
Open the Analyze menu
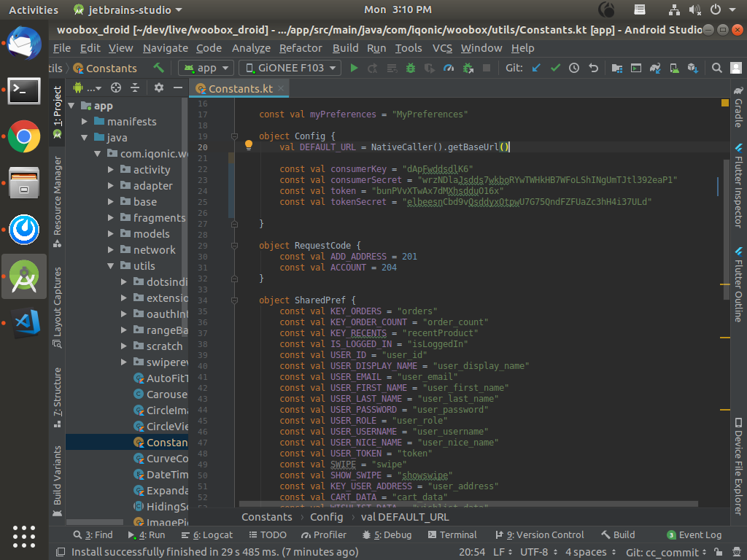[x=251, y=48]
